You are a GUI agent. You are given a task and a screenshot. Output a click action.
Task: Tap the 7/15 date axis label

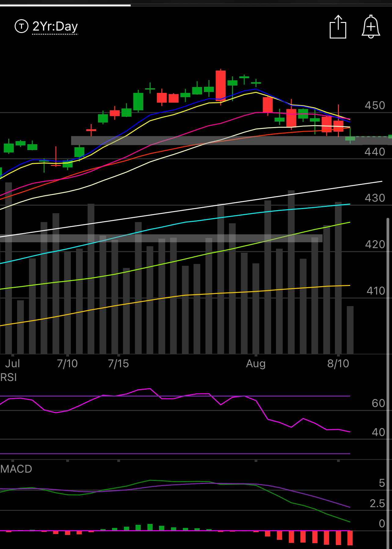coord(118,364)
